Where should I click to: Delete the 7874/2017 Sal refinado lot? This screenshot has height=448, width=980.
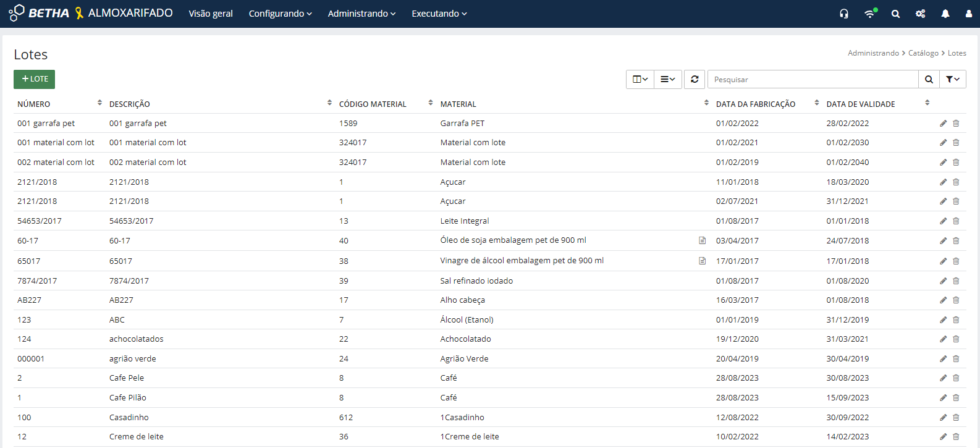point(956,281)
